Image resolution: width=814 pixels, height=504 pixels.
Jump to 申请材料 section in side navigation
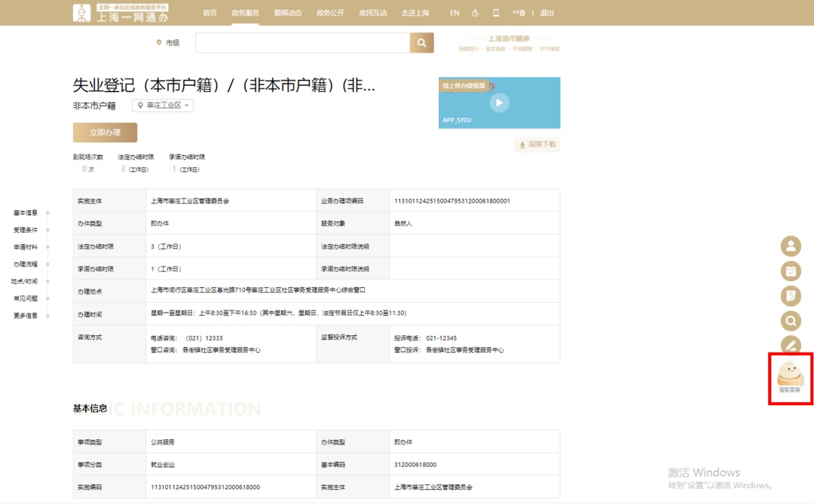tap(26, 247)
